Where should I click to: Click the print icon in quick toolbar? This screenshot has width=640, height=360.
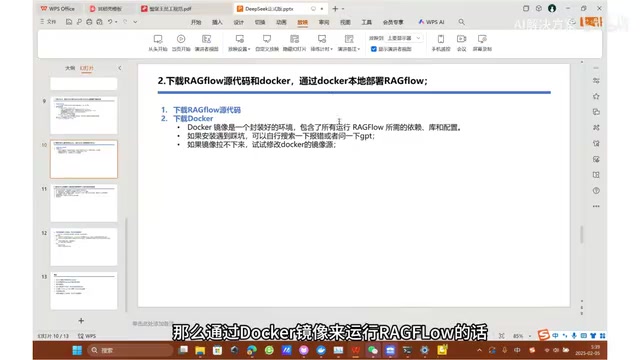89,22
